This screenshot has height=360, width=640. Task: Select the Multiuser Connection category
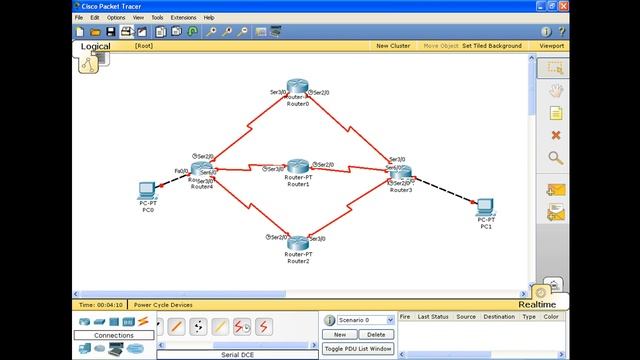pyautogui.click(x=135, y=349)
